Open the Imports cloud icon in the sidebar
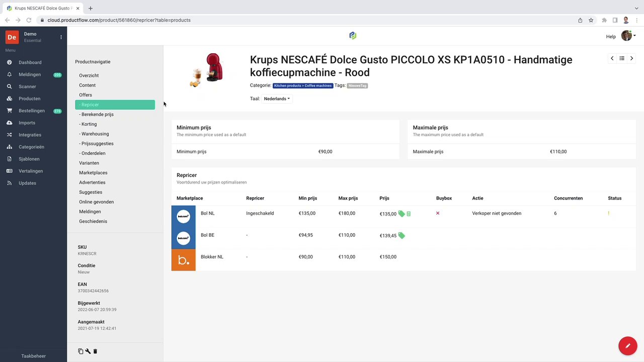The width and height of the screenshot is (644, 362). coord(9,123)
